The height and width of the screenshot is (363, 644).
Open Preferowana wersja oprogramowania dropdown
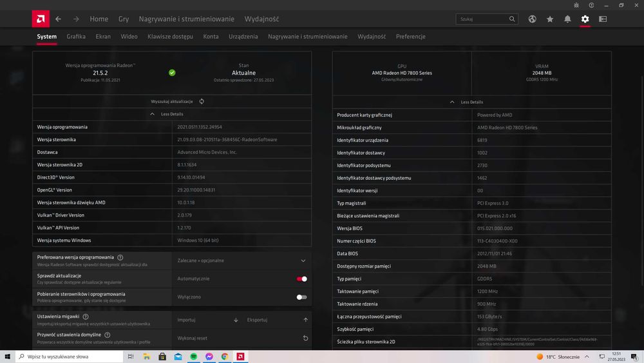(x=241, y=260)
